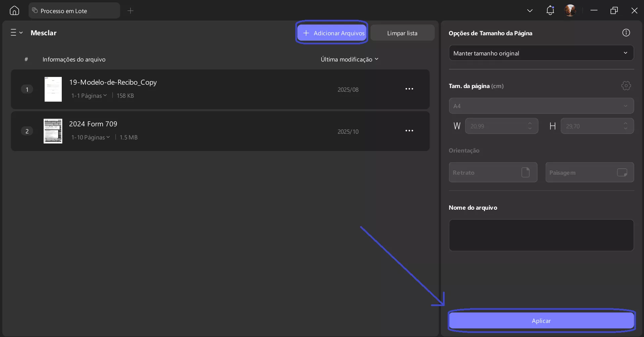Open more options for 2024 Form 709
The height and width of the screenshot is (337, 644).
pyautogui.click(x=409, y=131)
